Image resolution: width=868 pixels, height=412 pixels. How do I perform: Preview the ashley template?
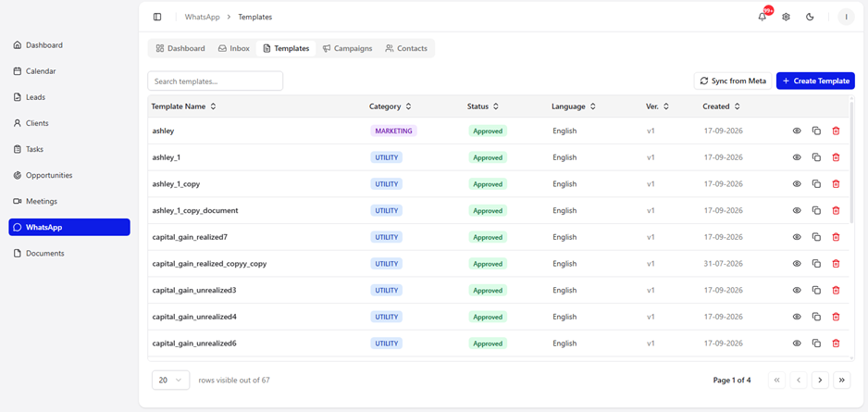tap(797, 131)
